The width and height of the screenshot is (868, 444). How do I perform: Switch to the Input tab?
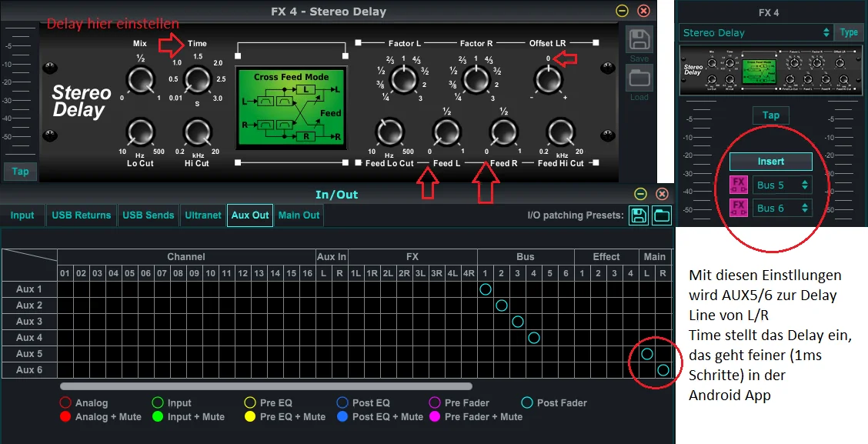coord(22,215)
